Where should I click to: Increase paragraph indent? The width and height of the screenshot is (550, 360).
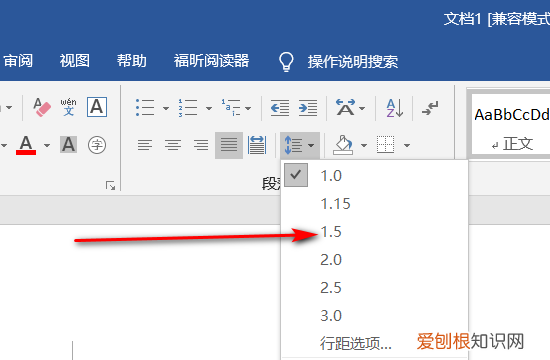pos(308,107)
